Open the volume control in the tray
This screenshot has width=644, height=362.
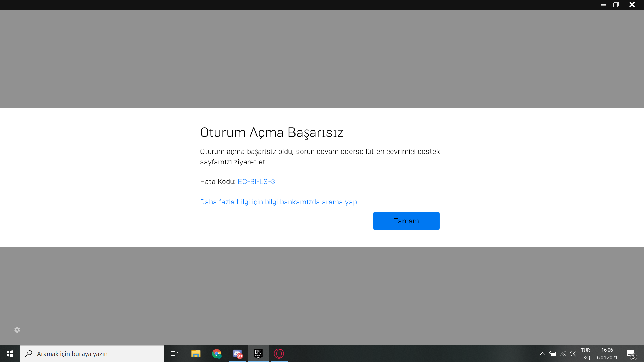[573, 354]
